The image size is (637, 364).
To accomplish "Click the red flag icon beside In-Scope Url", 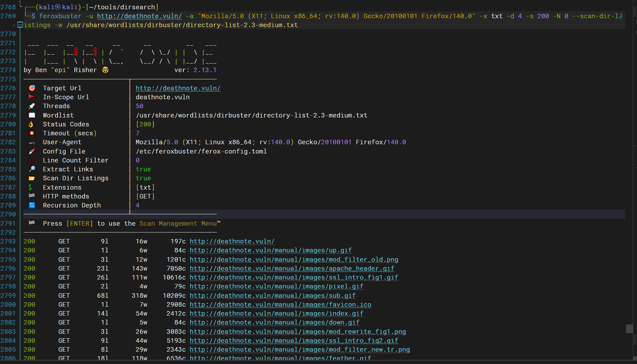I will 32,97.
